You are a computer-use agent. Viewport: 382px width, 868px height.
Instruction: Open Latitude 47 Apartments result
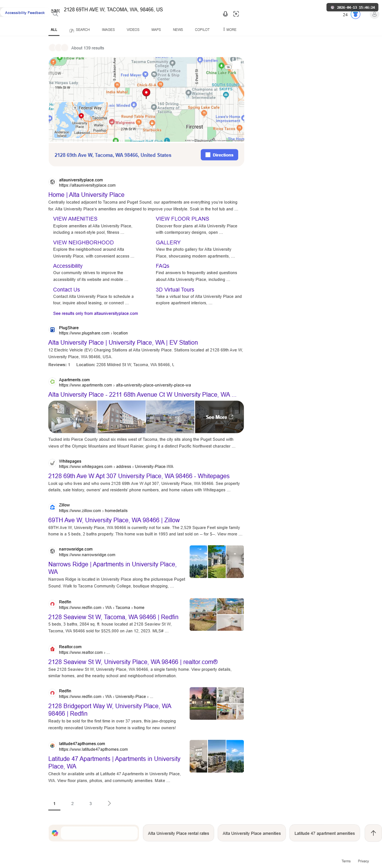tap(114, 762)
